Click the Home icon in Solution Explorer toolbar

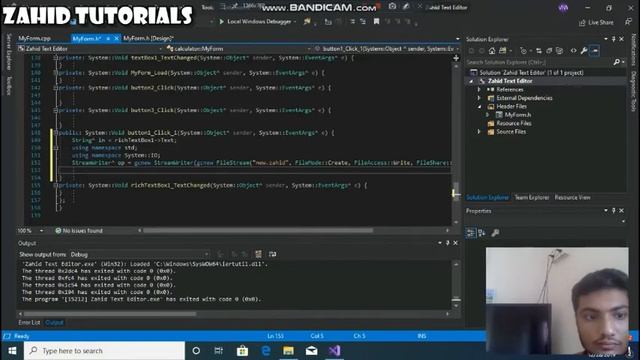click(492, 51)
